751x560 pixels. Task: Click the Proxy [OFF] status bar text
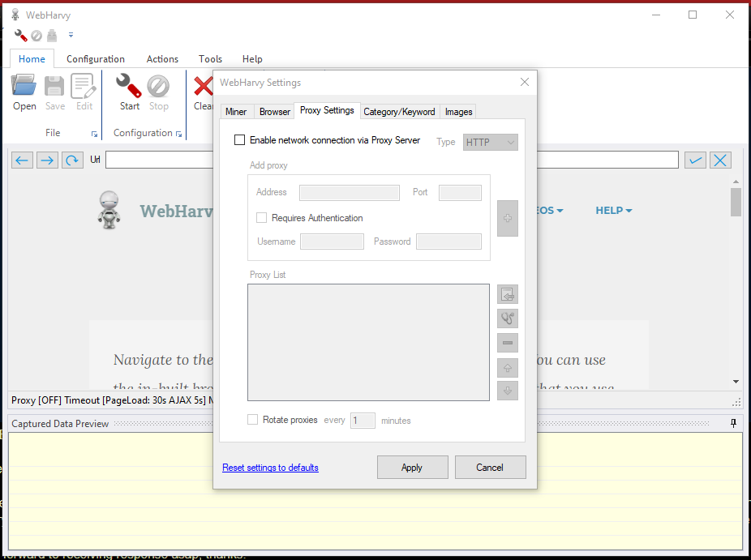click(36, 400)
